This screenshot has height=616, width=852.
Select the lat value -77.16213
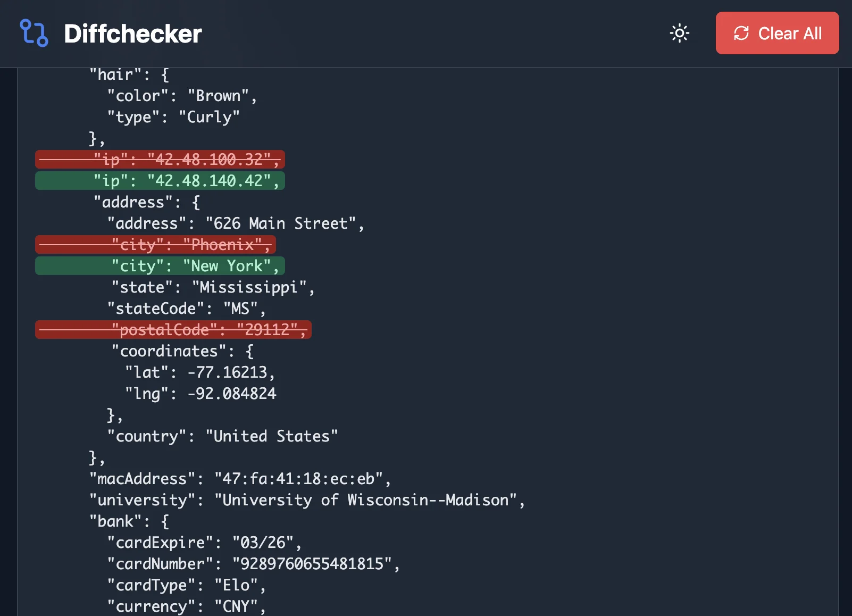[x=199, y=372]
